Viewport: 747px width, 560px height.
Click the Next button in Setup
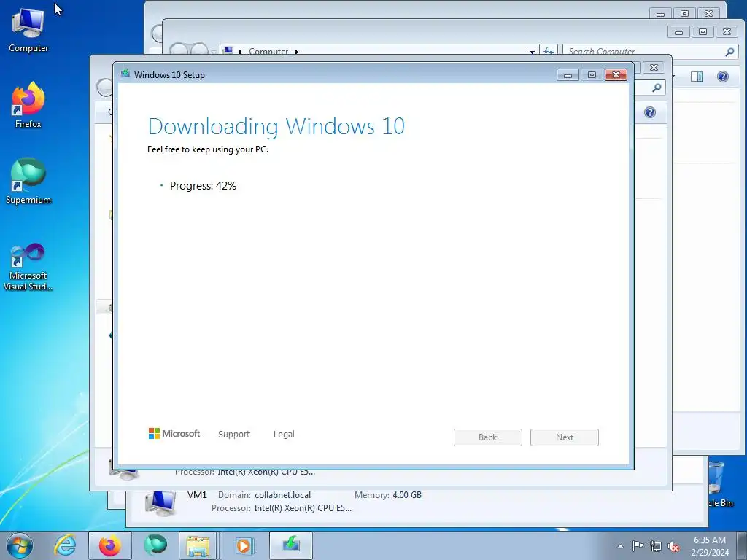pos(565,437)
